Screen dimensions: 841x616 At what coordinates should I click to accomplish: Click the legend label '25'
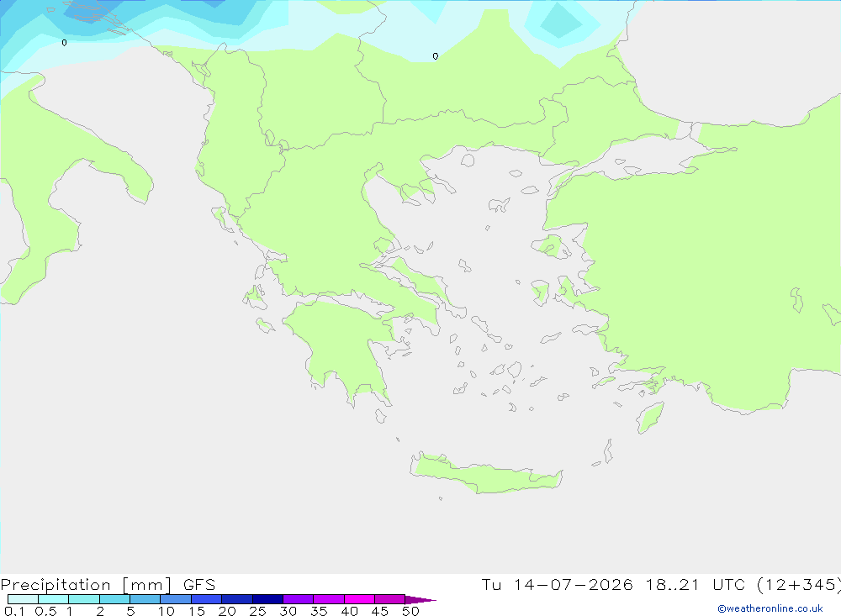pyautogui.click(x=257, y=611)
